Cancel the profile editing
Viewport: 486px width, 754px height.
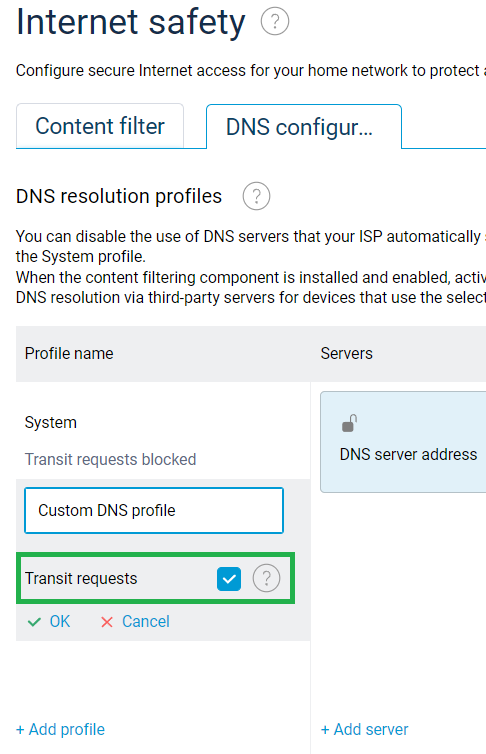[x=135, y=621]
